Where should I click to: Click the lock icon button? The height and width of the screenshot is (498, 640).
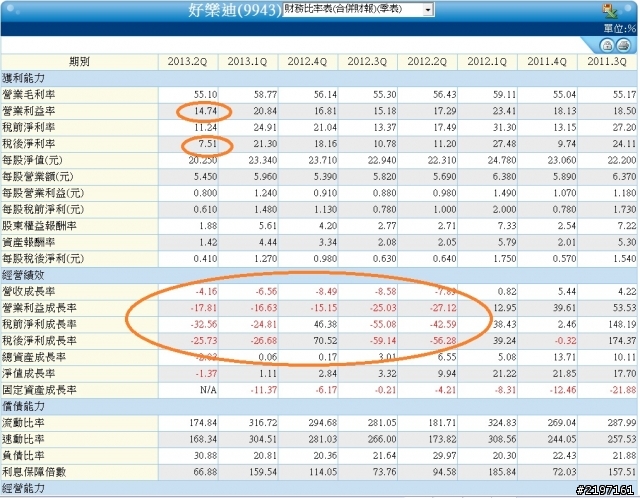tap(607, 45)
